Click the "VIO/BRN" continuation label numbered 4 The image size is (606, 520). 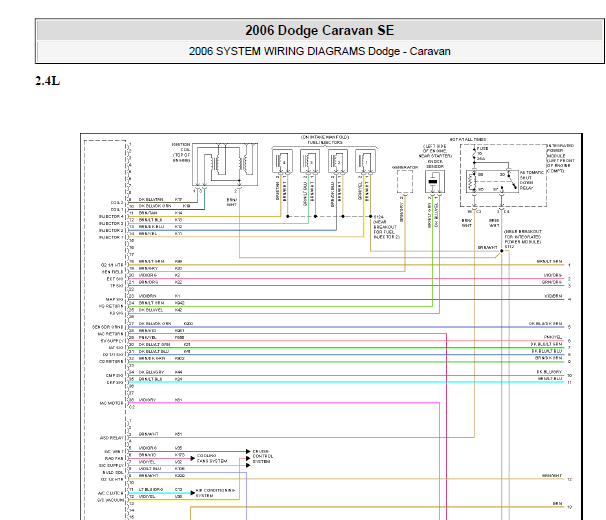click(x=553, y=296)
